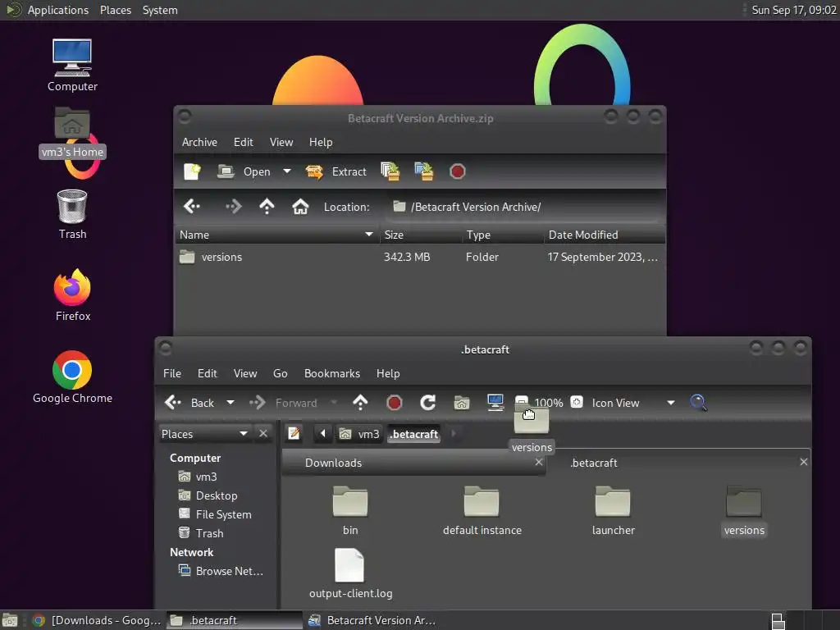Go up one level in archive manager

[267, 206]
